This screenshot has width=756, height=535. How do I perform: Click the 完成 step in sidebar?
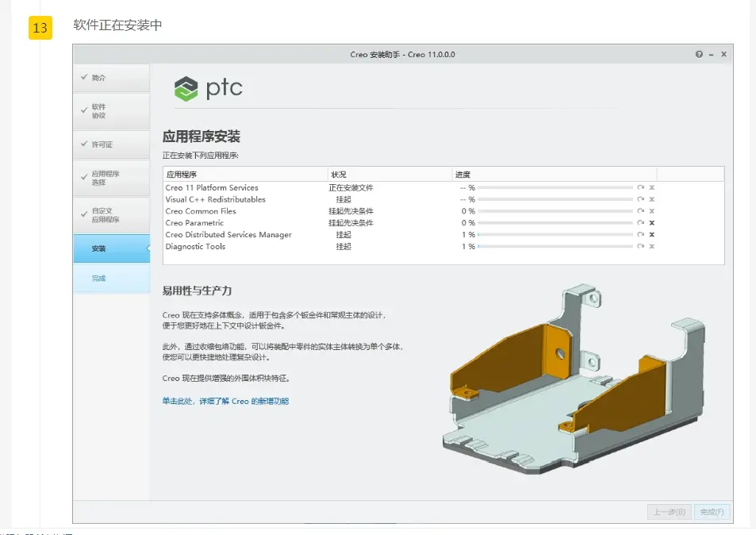pos(111,279)
